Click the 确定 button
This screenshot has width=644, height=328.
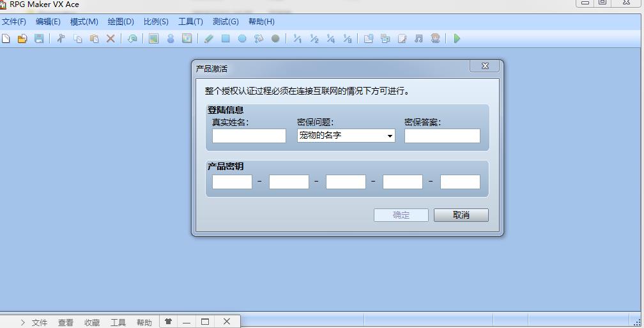point(401,215)
